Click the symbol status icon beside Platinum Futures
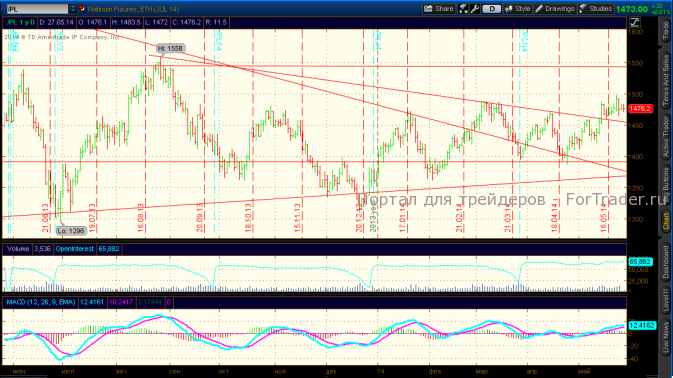Viewport: 673px width, 378px height. [82, 9]
